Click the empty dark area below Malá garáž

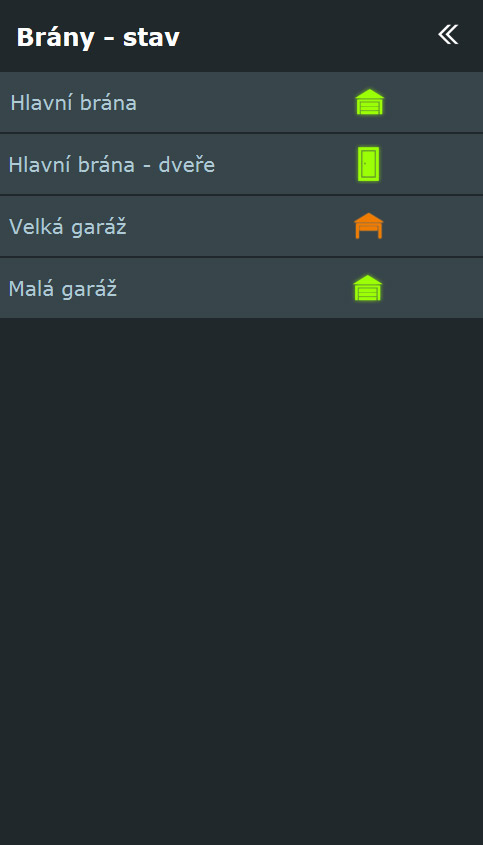click(242, 581)
